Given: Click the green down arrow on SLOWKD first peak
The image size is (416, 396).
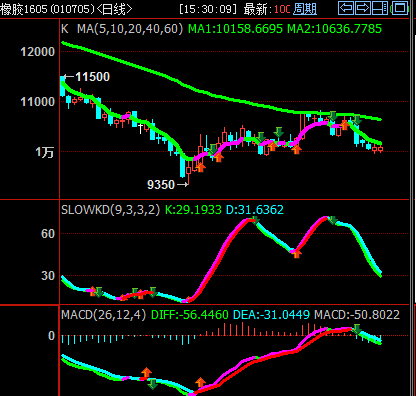Looking at the screenshot, I should point(255,220).
